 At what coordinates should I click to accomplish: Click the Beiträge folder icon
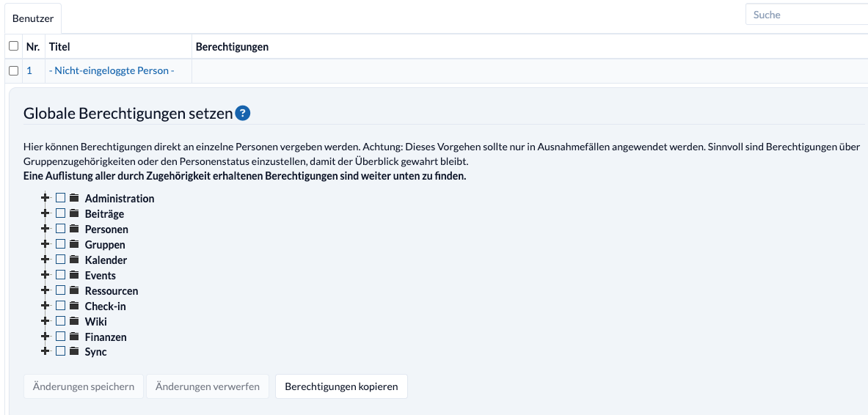coord(74,213)
